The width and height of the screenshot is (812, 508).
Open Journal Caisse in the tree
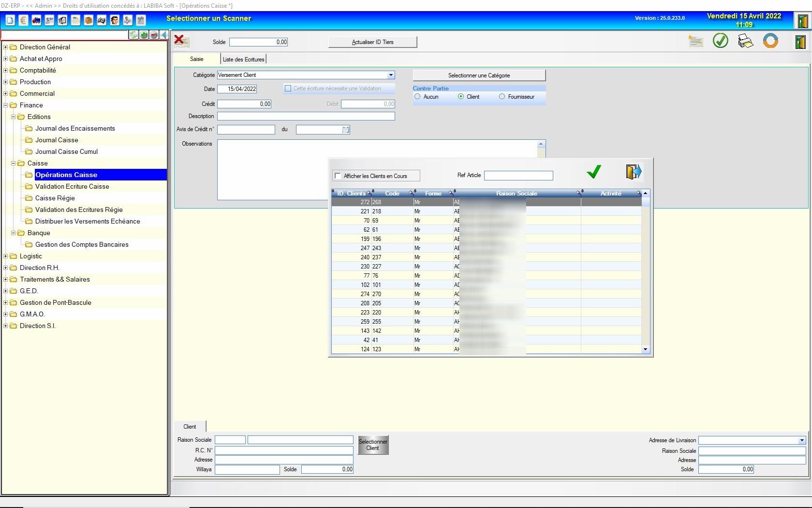point(57,140)
